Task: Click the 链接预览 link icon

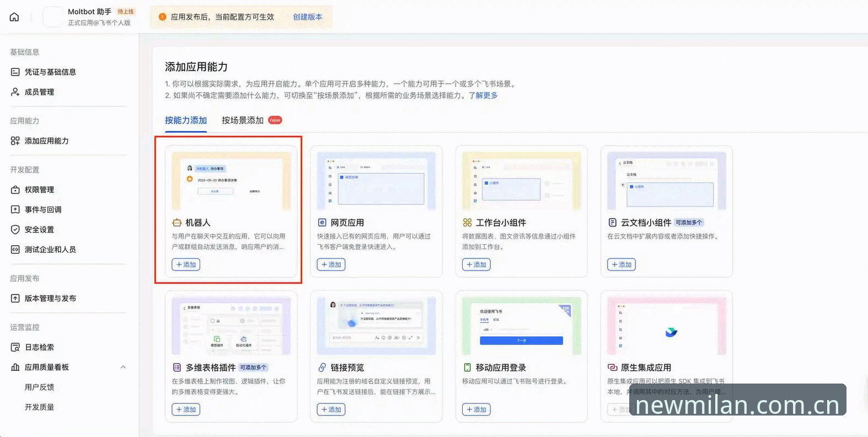Action: click(x=322, y=368)
